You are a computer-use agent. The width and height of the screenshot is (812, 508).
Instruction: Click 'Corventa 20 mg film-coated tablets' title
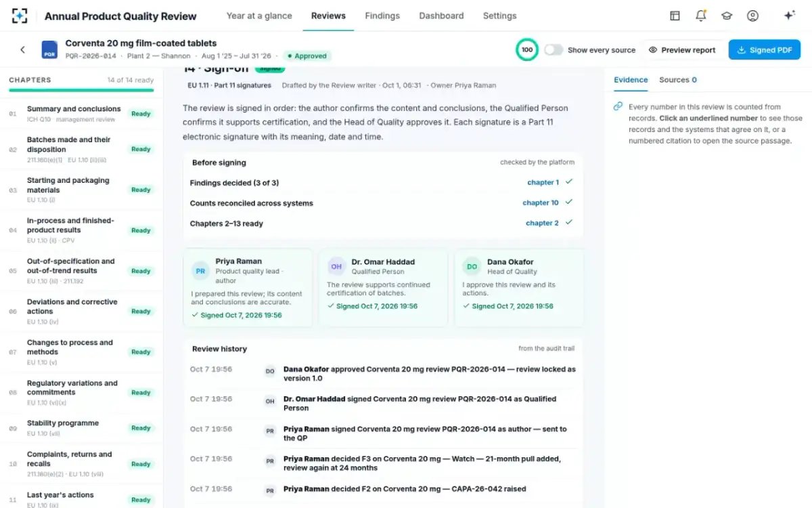point(141,43)
